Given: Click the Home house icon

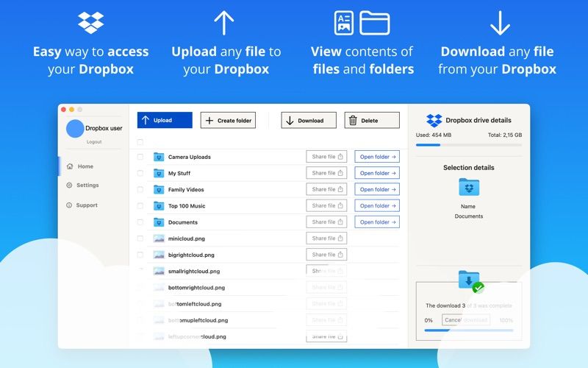Looking at the screenshot, I should point(70,166).
